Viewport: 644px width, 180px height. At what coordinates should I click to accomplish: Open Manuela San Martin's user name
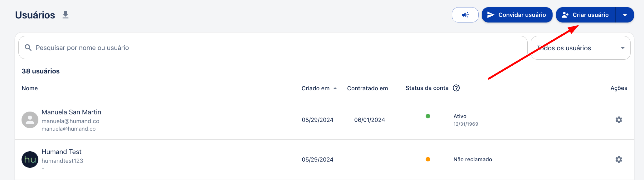tap(71, 112)
